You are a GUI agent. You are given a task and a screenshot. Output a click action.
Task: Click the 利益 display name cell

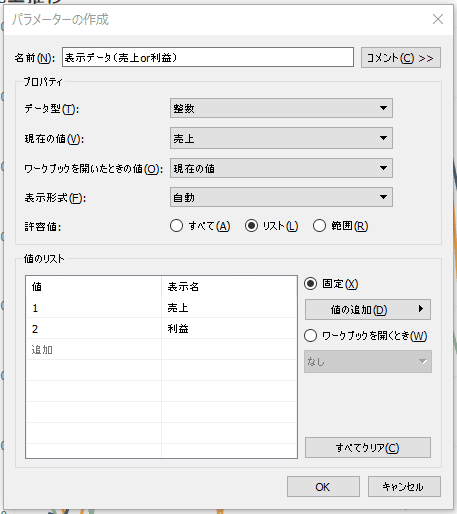229,329
